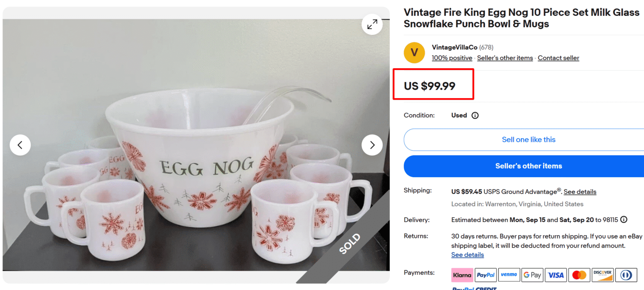644x290 pixels.
Task: Expand the product image to full view
Action: pyautogui.click(x=372, y=24)
